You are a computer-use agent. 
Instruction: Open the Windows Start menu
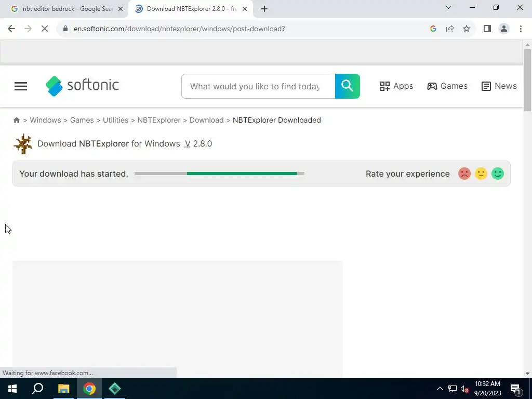tap(12, 389)
